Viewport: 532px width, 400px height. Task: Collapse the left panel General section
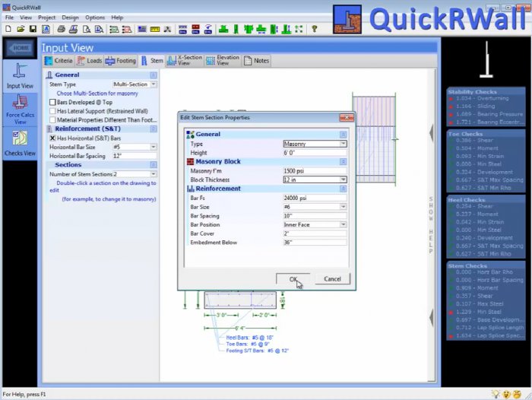click(154, 75)
